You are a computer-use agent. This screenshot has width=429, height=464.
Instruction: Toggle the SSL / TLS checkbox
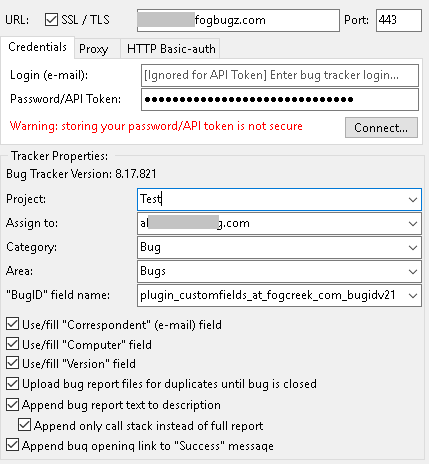(51, 20)
